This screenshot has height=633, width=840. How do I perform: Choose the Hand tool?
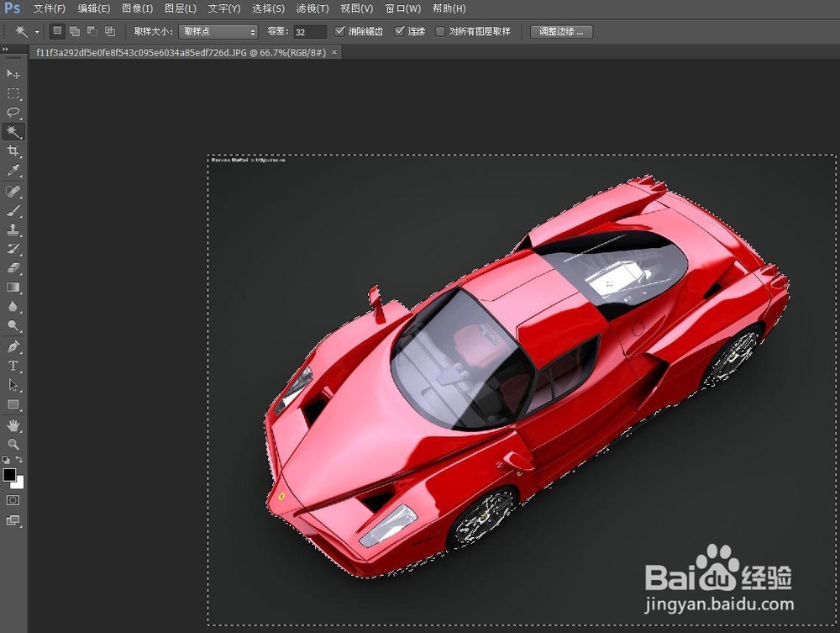[13, 425]
